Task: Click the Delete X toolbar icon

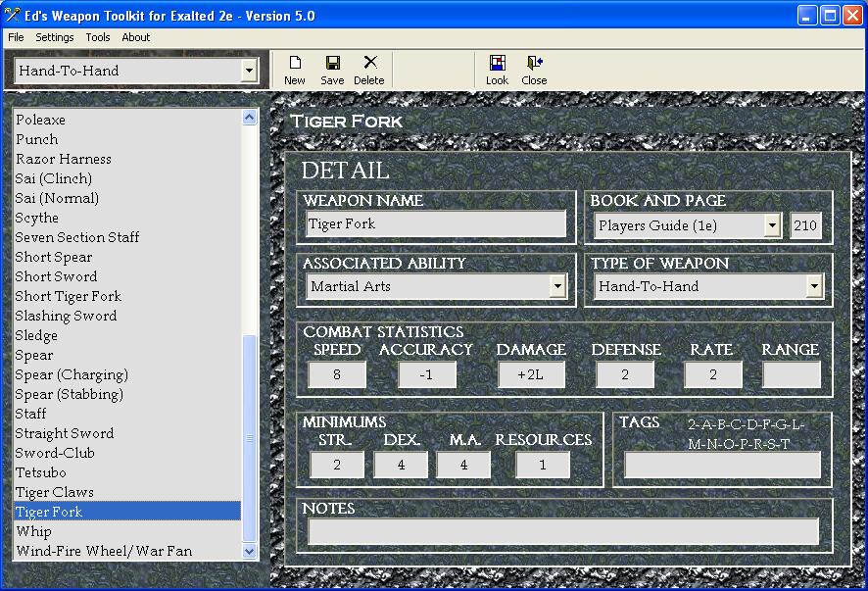Action: tap(369, 62)
